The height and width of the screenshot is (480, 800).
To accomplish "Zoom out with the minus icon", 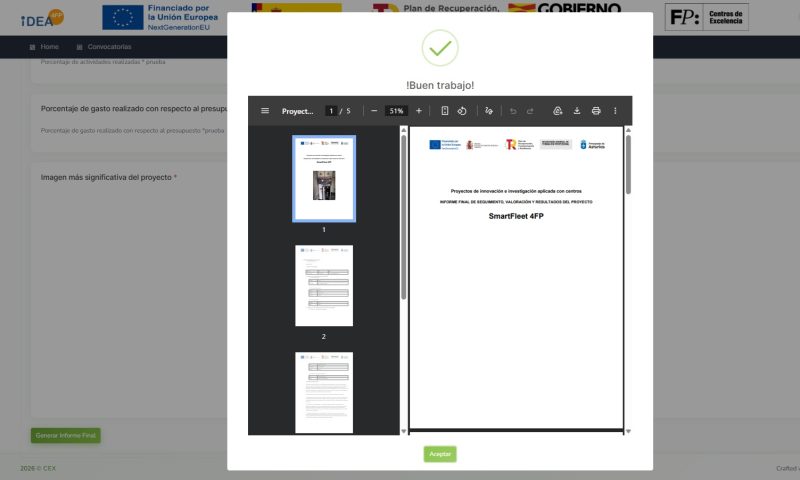I will (x=374, y=111).
